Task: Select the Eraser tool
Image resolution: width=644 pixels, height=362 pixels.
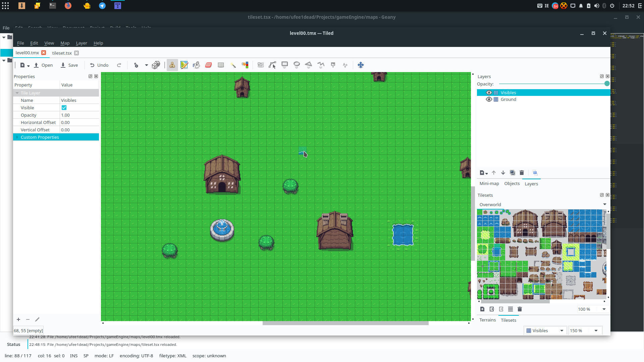Action: [x=208, y=65]
